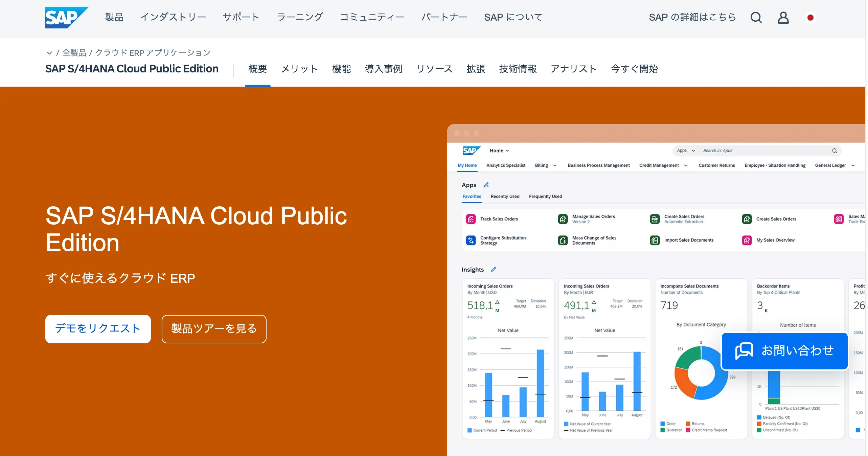868x456 pixels.
Task: Open the 製品 menu
Action: coord(114,17)
